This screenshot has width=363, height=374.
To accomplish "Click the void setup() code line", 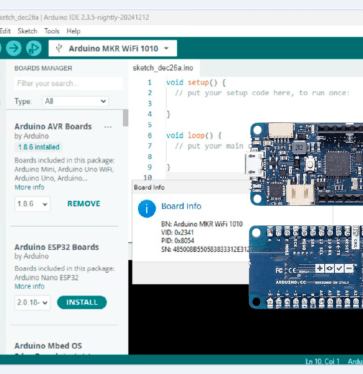I will point(196,82).
